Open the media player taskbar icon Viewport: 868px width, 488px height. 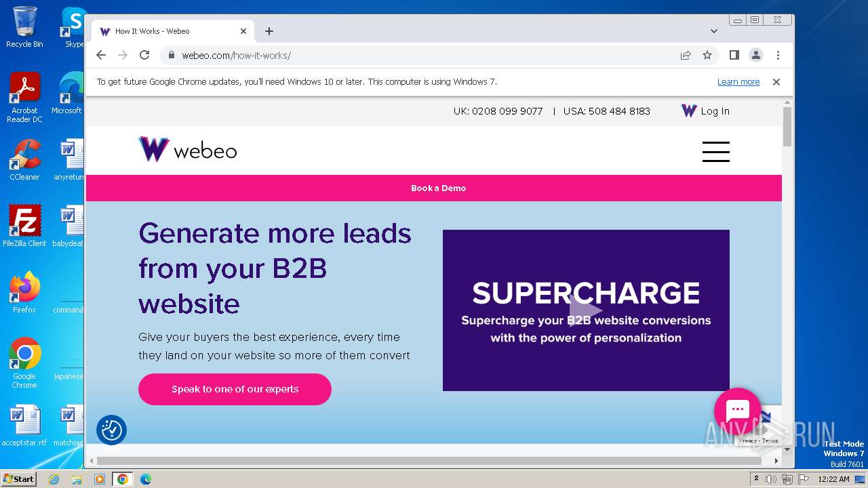pos(100,479)
